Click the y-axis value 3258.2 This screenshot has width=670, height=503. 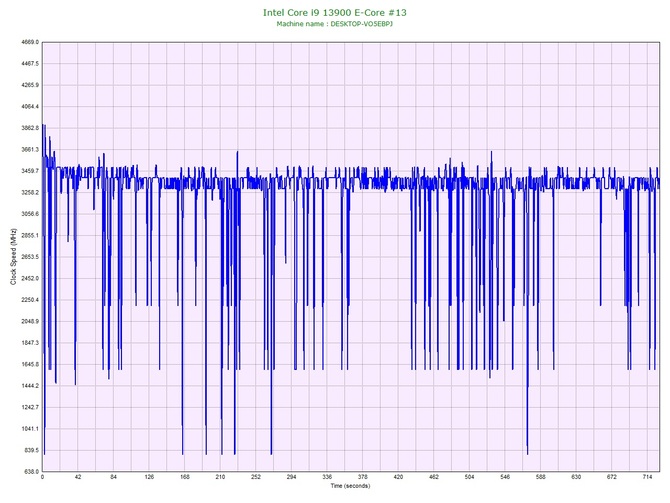(30, 192)
